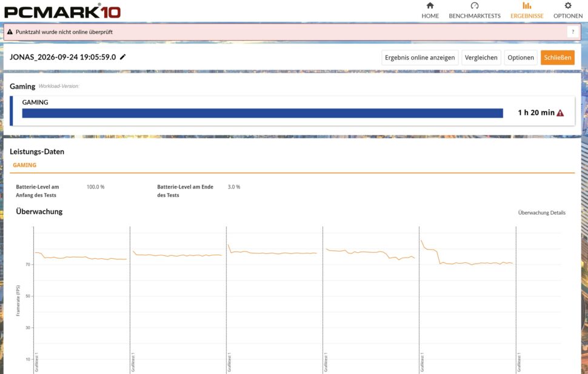Click the Ergebnis online anzeigen button
The image size is (588, 374).
coord(420,58)
